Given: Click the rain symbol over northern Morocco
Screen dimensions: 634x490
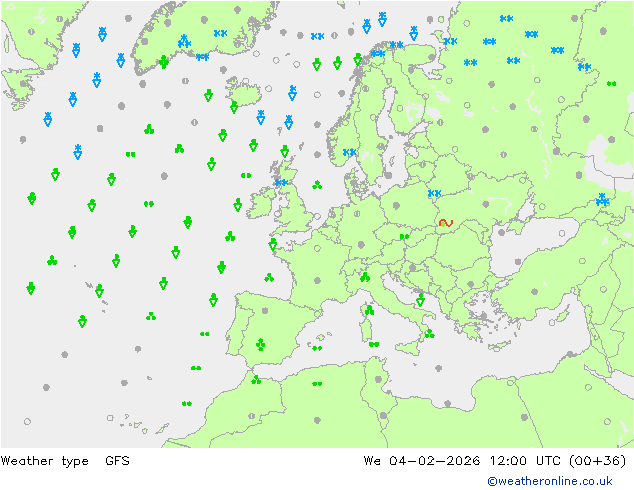Looking at the screenshot, I should pyautogui.click(x=256, y=380).
